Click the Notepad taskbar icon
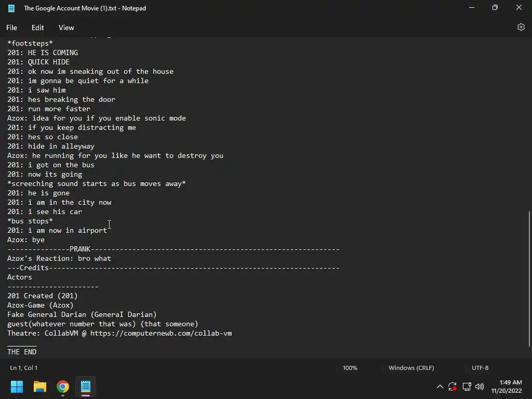 [x=86, y=387]
